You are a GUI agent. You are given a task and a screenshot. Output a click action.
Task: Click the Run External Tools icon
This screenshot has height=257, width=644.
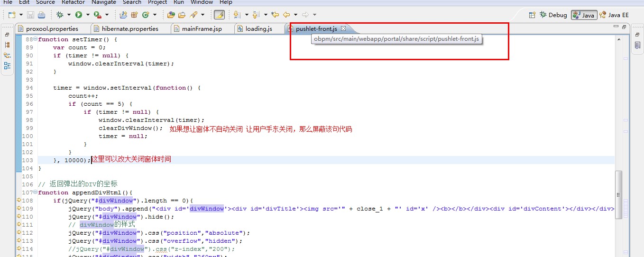click(x=97, y=15)
